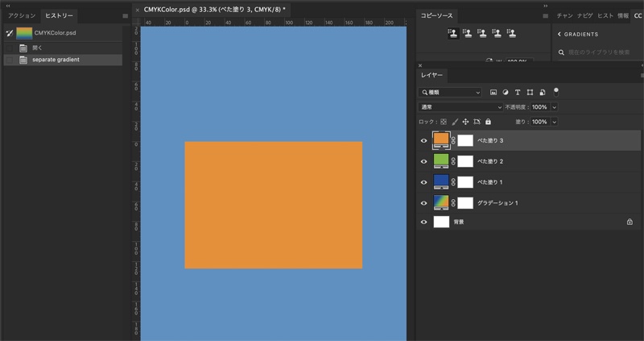
Task: Filter layers by smart object type
Action: click(x=542, y=93)
